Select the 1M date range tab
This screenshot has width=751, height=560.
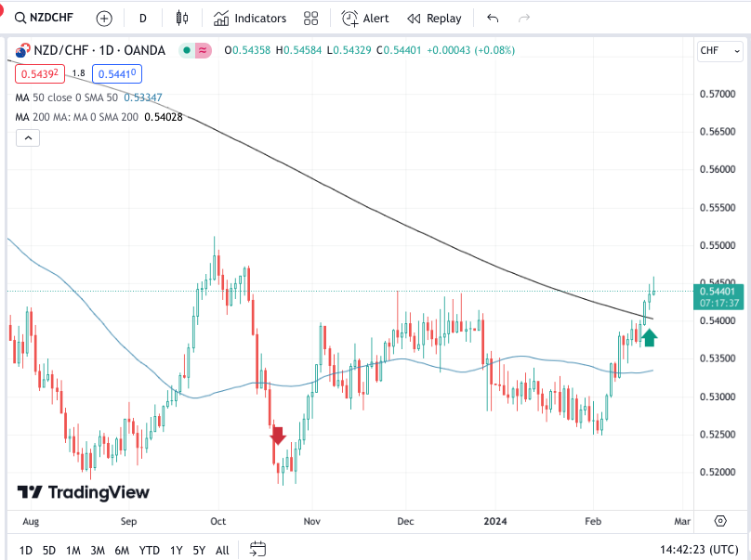pos(73,550)
